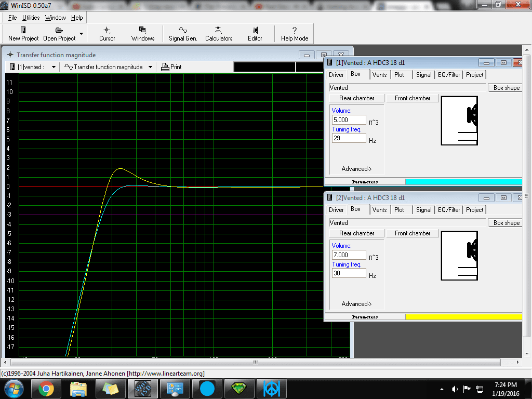The width and height of the screenshot is (532, 399).
Task: Click the 5.000 Volume input field
Action: [349, 120]
